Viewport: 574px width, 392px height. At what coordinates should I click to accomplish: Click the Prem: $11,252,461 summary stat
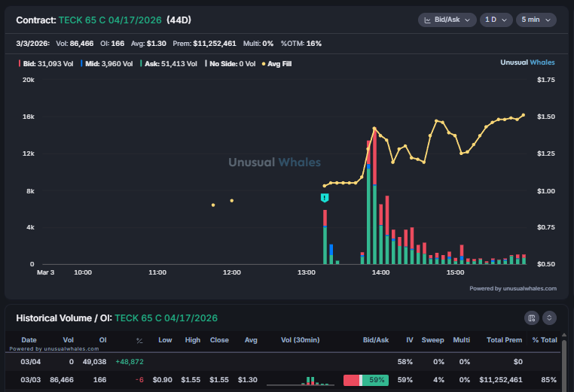pos(204,44)
